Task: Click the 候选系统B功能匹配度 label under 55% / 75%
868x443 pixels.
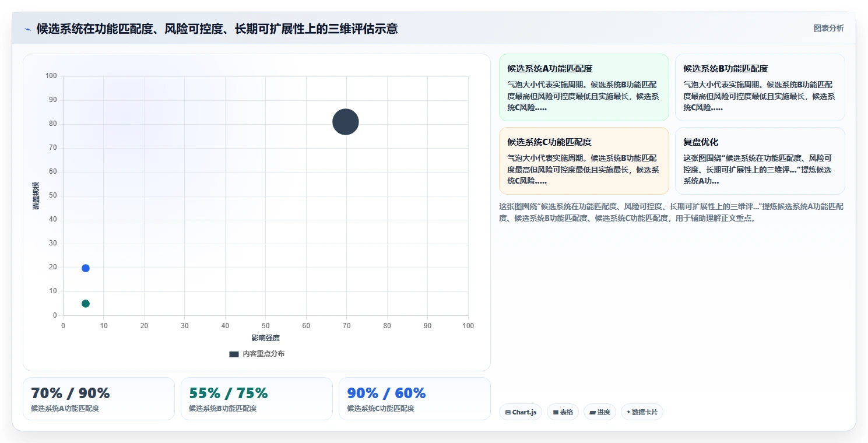Action: pos(223,409)
